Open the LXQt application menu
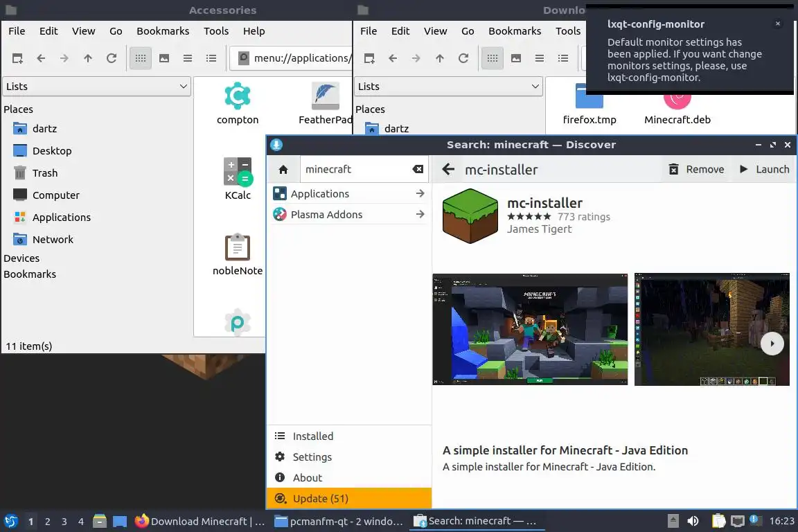The image size is (798, 532). (x=11, y=522)
